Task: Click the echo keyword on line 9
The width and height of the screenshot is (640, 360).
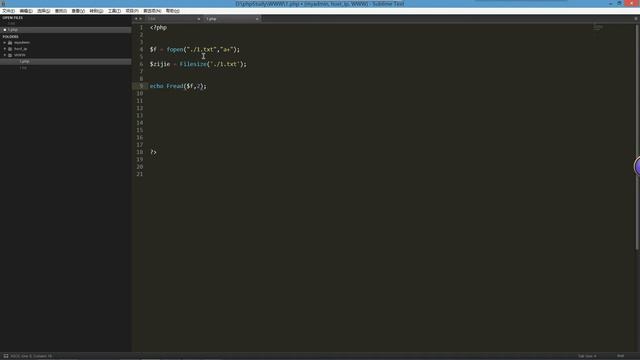Action: pyautogui.click(x=156, y=86)
